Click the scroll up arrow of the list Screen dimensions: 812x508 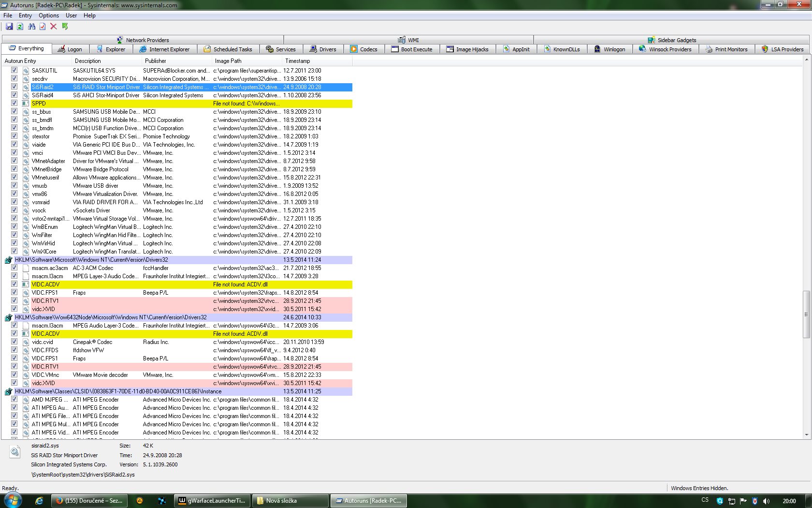[x=806, y=60]
